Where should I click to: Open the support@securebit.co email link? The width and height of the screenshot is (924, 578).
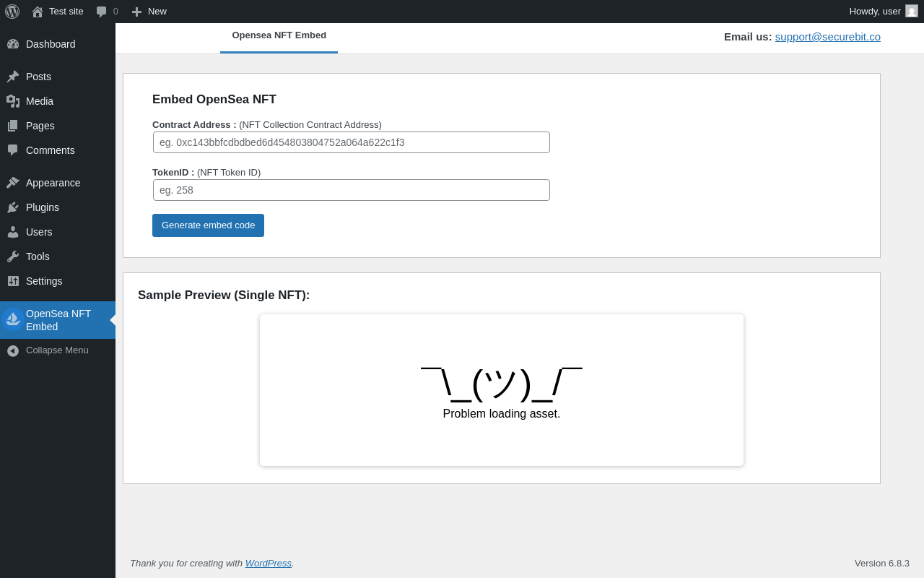[828, 37]
